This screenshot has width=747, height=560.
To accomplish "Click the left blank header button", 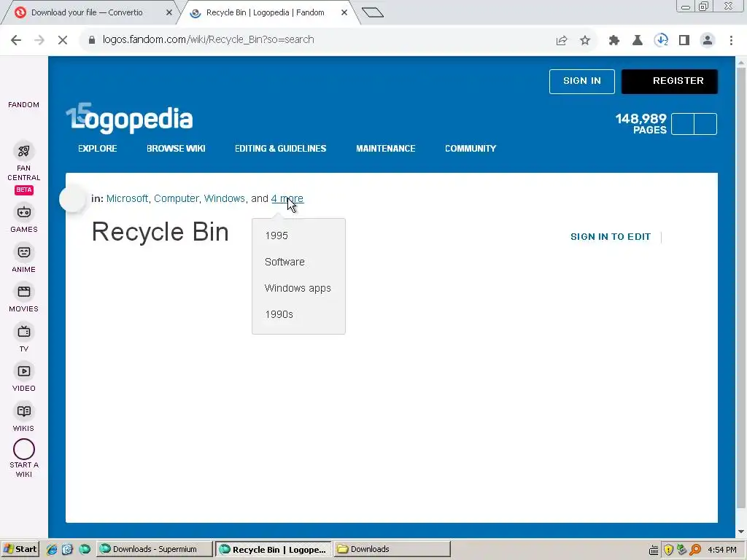I will [683, 124].
